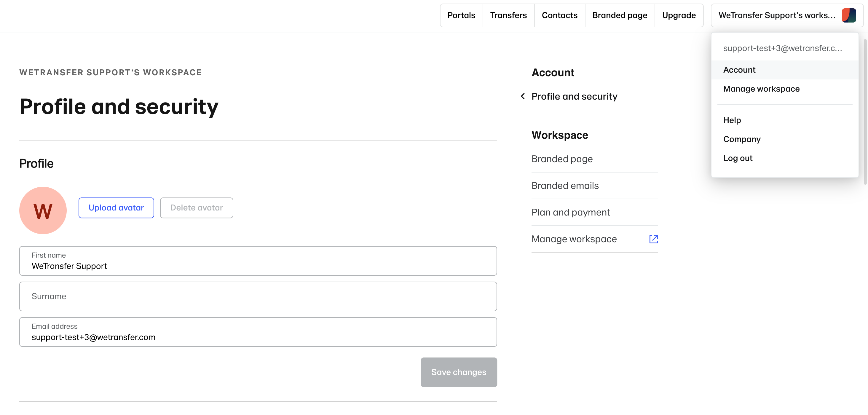The image size is (868, 415).
Task: Go to the Branded page section
Action: [x=620, y=15]
